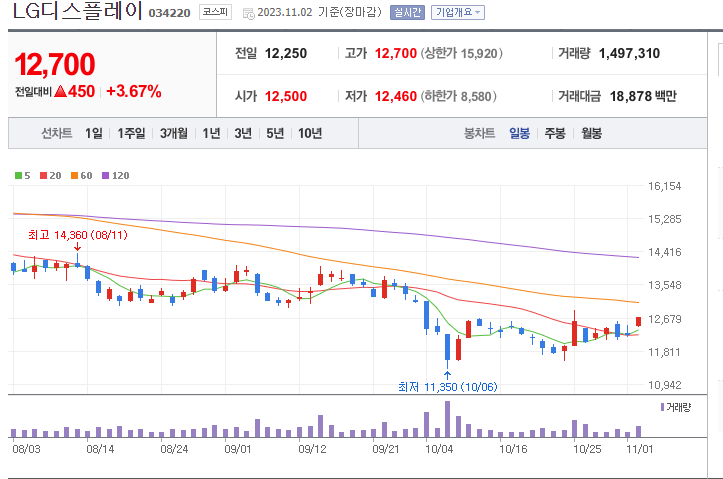Select the 일봉 daily candle chart
Viewport: 723px width, 479px height.
point(520,133)
